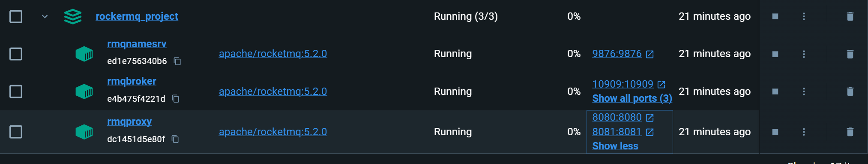Click Show less in rmqproxy ports
The height and width of the screenshot is (164, 868).
tap(615, 146)
